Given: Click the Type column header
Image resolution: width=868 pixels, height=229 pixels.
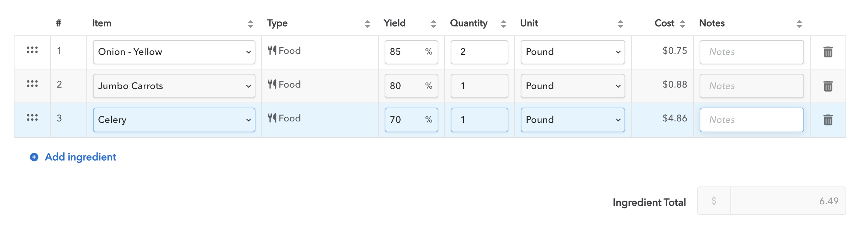Looking at the screenshot, I should point(278,23).
